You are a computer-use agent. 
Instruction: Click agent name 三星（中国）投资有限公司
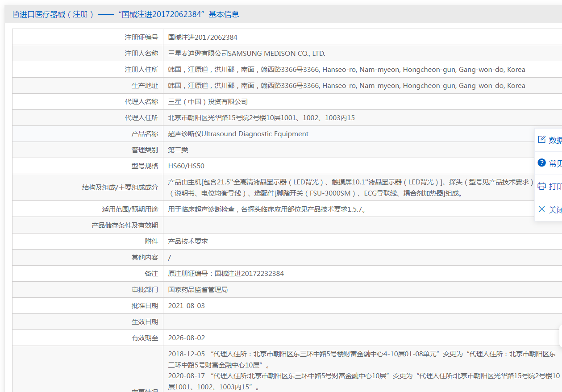208,102
